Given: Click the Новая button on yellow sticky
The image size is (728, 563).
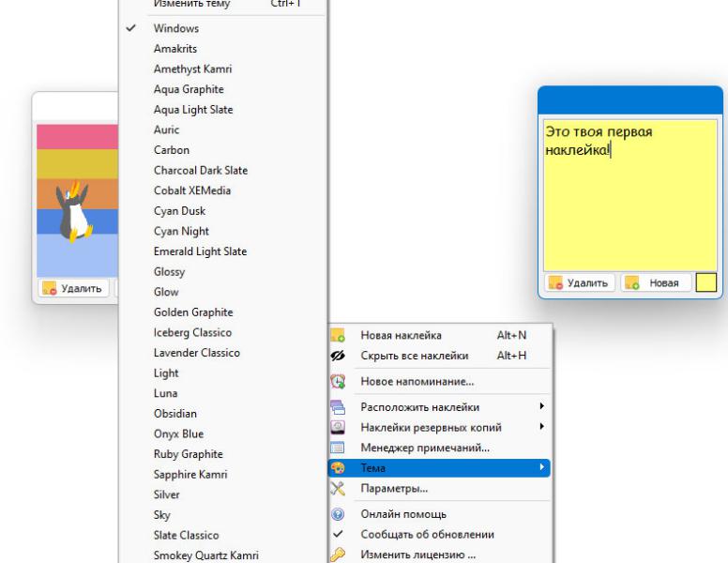Looking at the screenshot, I should click(656, 282).
